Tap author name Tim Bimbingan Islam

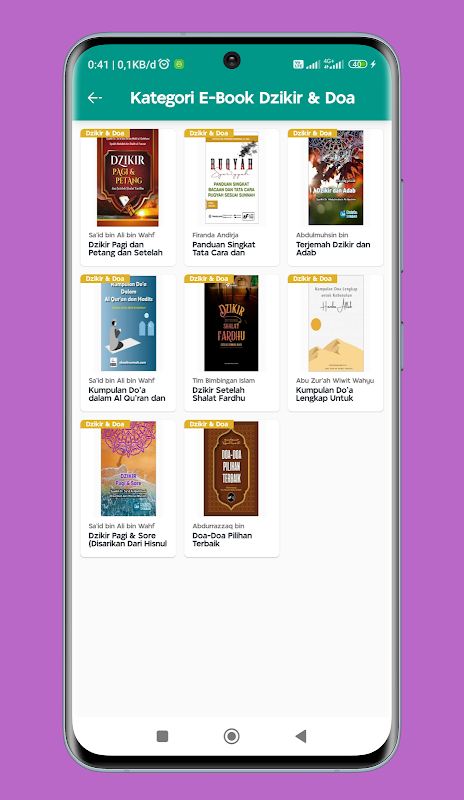pos(224,381)
